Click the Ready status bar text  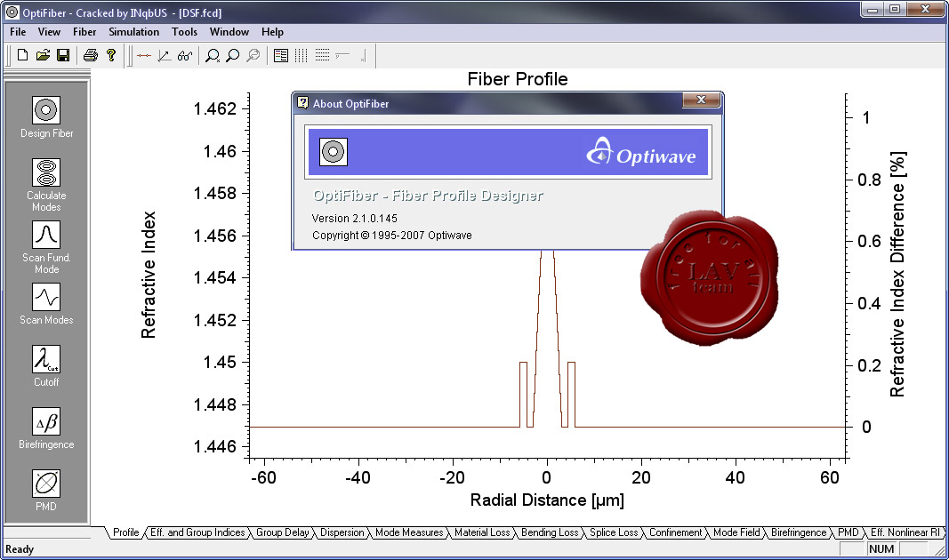click(20, 549)
